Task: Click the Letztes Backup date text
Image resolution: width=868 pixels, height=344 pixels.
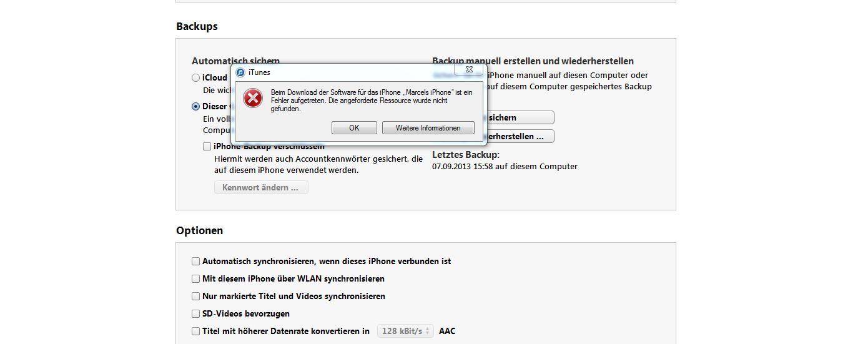Action: coord(505,167)
